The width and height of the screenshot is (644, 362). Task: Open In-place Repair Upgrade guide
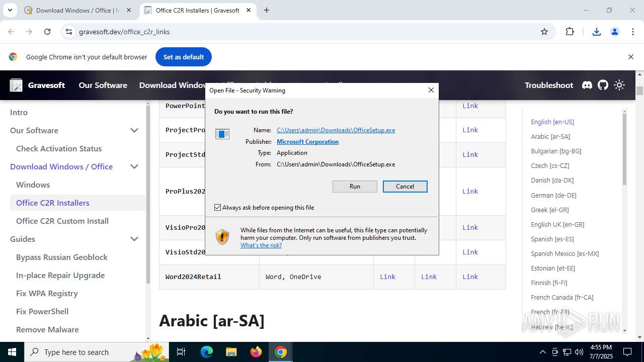click(x=60, y=275)
